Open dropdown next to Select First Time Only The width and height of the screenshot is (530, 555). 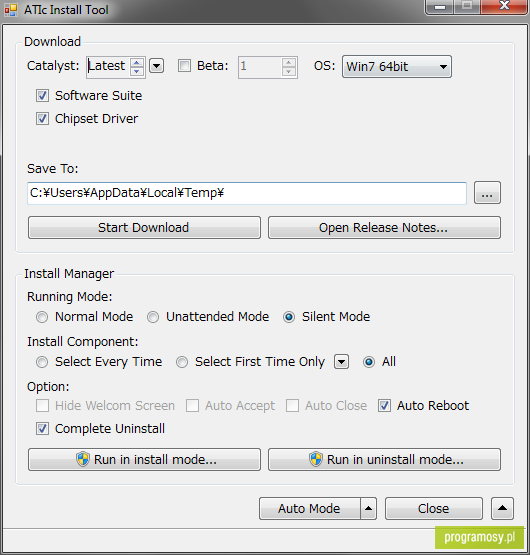[341, 362]
